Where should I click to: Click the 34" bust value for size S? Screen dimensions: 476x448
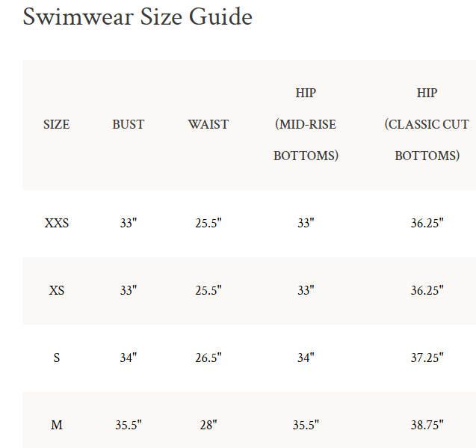[129, 358]
